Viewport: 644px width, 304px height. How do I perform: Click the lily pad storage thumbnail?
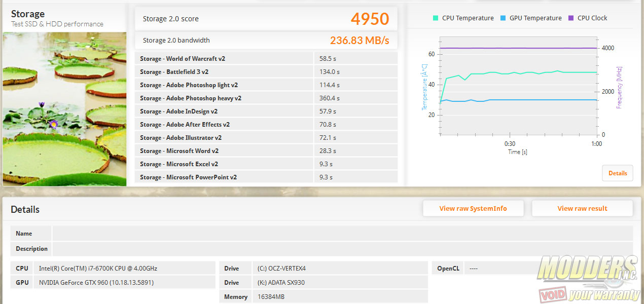[x=64, y=109]
